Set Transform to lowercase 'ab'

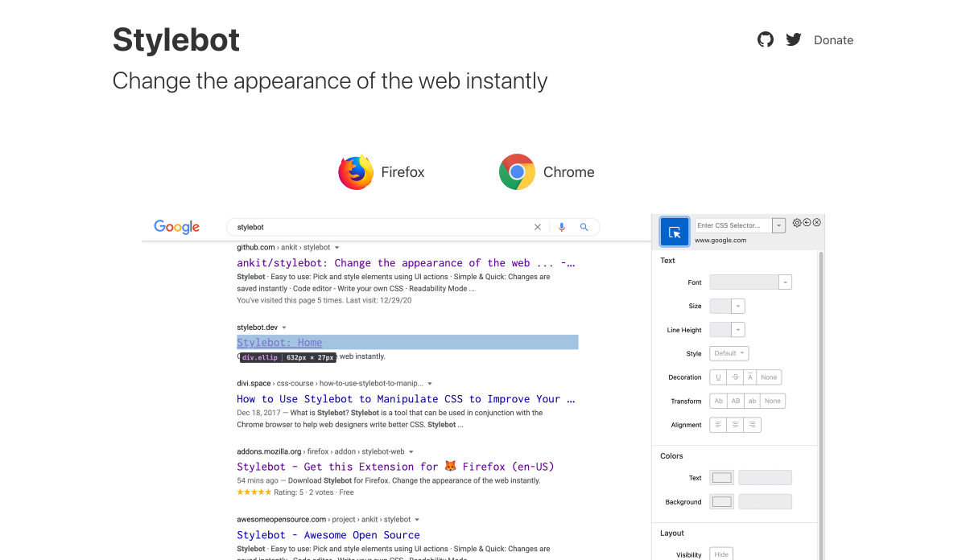pyautogui.click(x=753, y=401)
